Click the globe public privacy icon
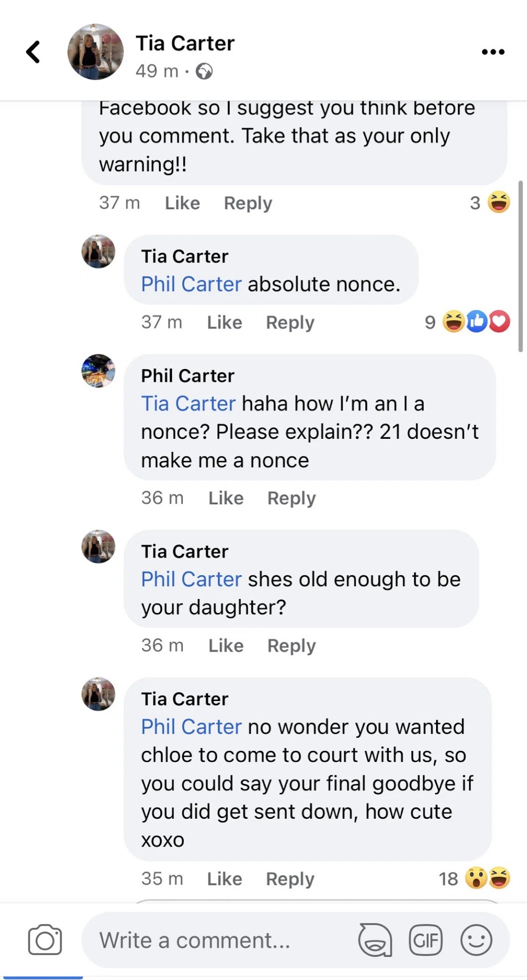 click(x=204, y=71)
